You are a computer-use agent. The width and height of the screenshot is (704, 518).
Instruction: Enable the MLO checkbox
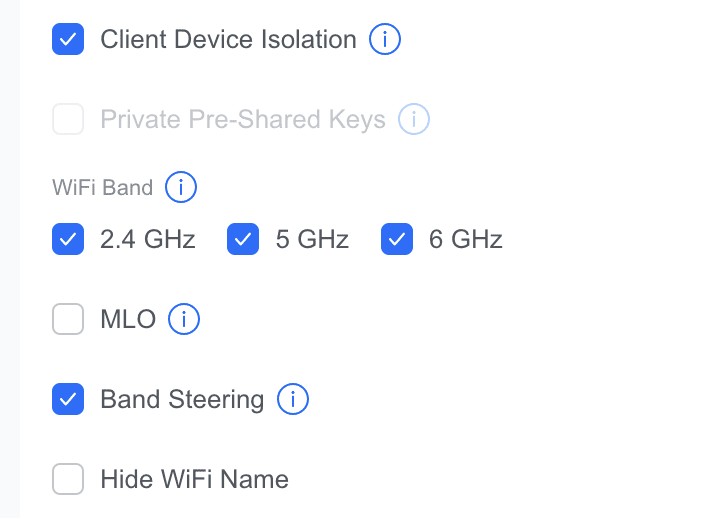tap(68, 320)
